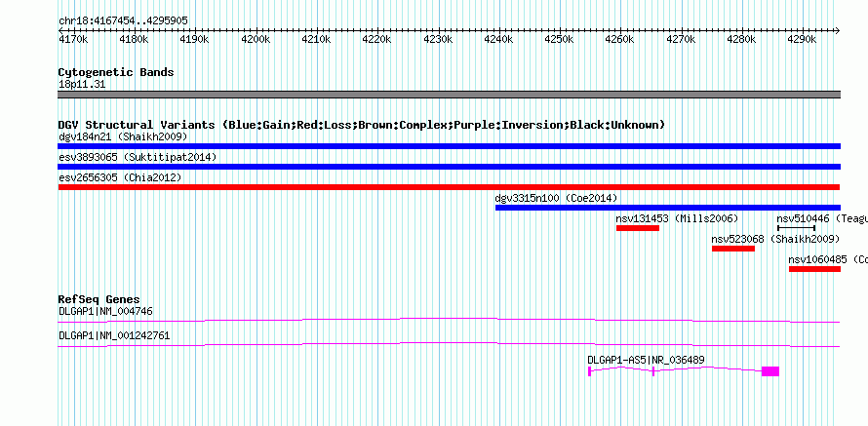This screenshot has height=426, width=868.
Task: Click the nsv131453 red loss bar
Action: [638, 228]
